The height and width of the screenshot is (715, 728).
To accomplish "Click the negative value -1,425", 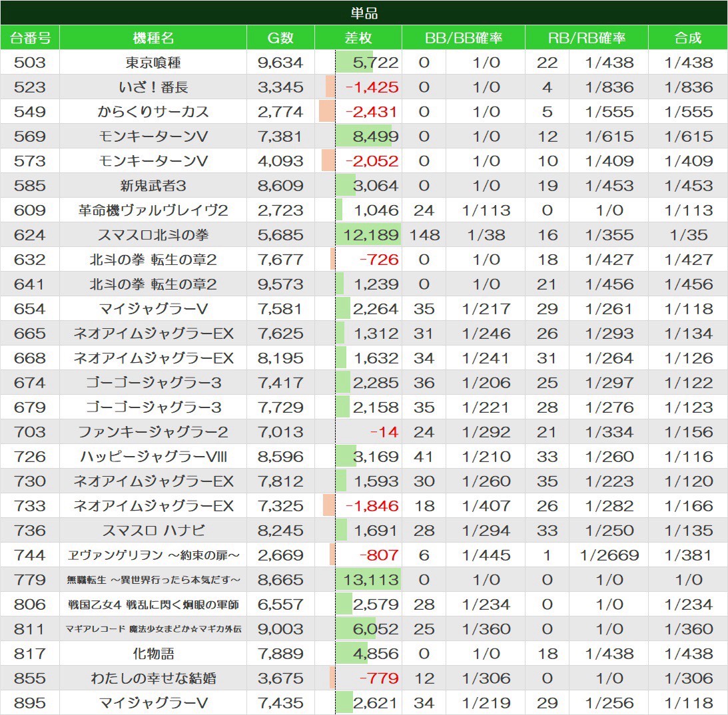I will click(372, 87).
